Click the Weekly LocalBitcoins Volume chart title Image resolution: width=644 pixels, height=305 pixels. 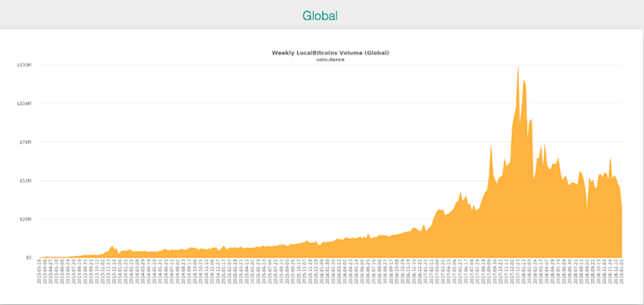(x=330, y=53)
